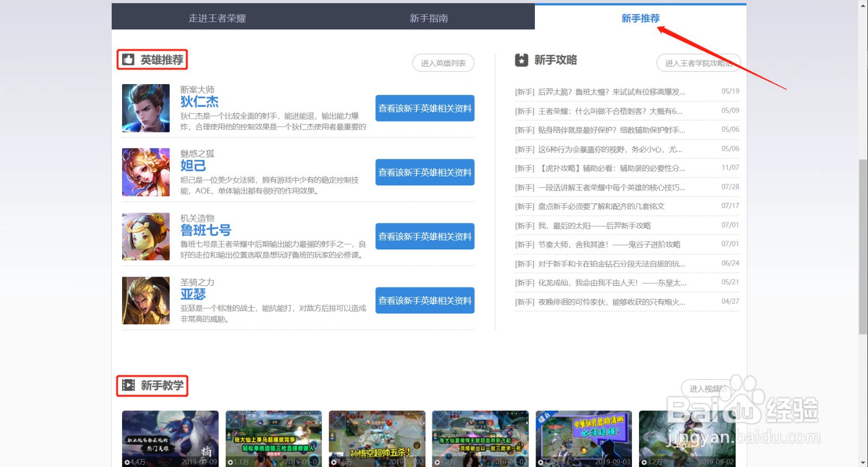The height and width of the screenshot is (467, 868).
Task: Click the scrollbar down arrow
Action: 863,463
